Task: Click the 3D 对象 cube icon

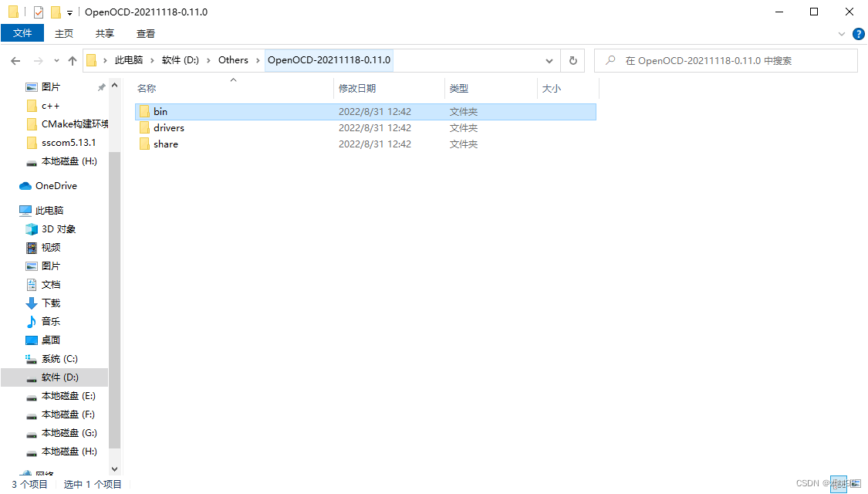Action: pyautogui.click(x=32, y=228)
